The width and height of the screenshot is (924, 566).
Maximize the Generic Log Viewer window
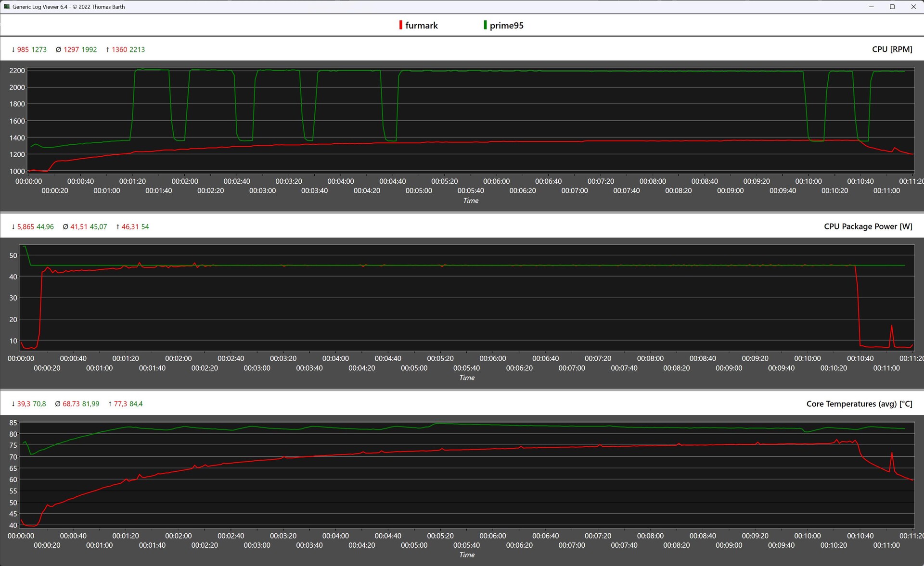click(892, 7)
